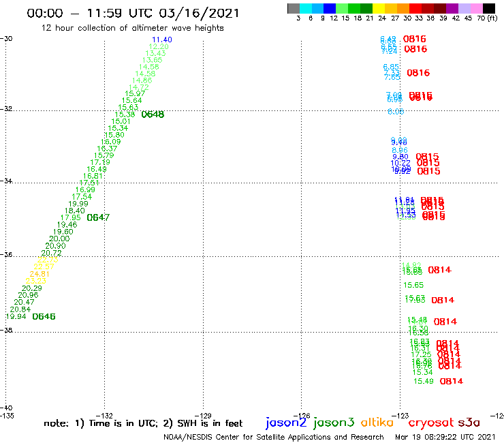Click the latitude axis label -32
The height and width of the screenshot is (443, 504).
coord(6,108)
